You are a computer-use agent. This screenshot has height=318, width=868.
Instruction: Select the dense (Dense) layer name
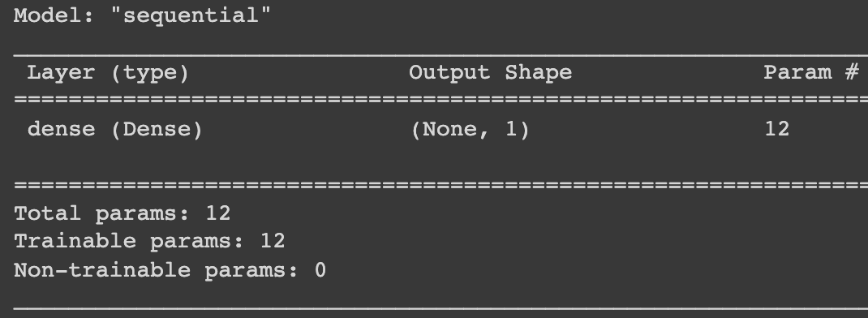click(115, 130)
